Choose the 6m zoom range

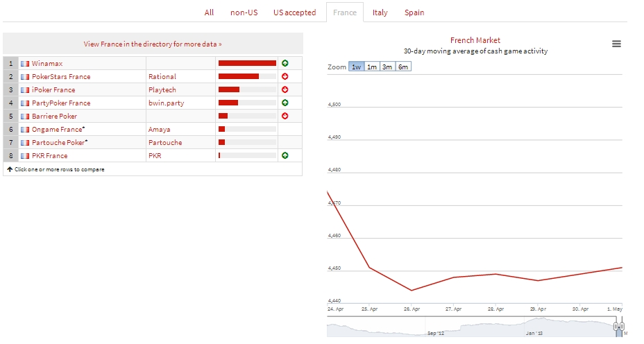coord(403,67)
